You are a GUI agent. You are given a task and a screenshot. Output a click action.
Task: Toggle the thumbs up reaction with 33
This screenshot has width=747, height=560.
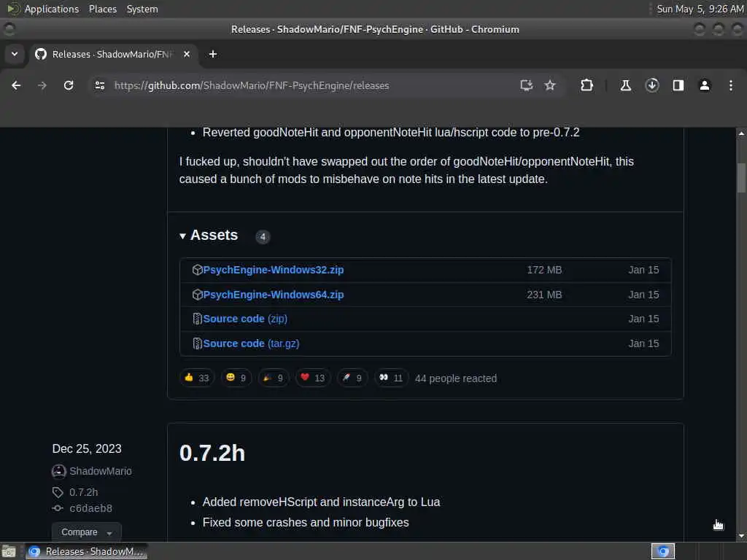pos(197,378)
